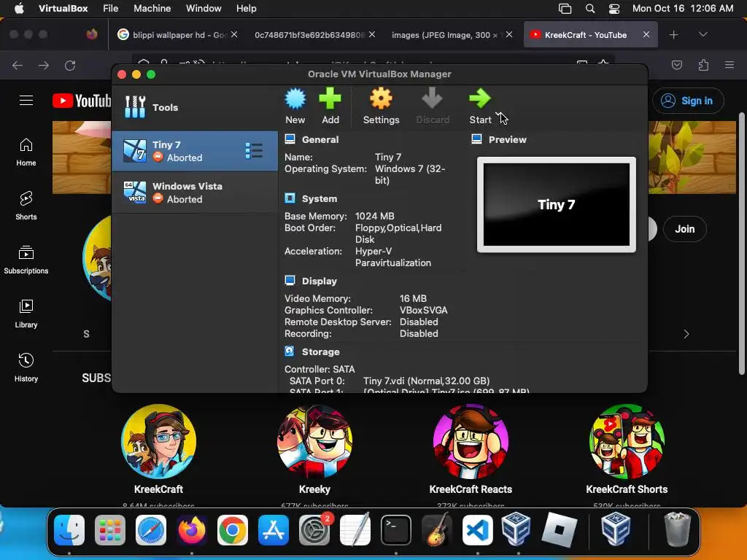747x560 pixels.
Task: Click the Graphics Controller VBoxSVGA value
Action: click(x=424, y=310)
